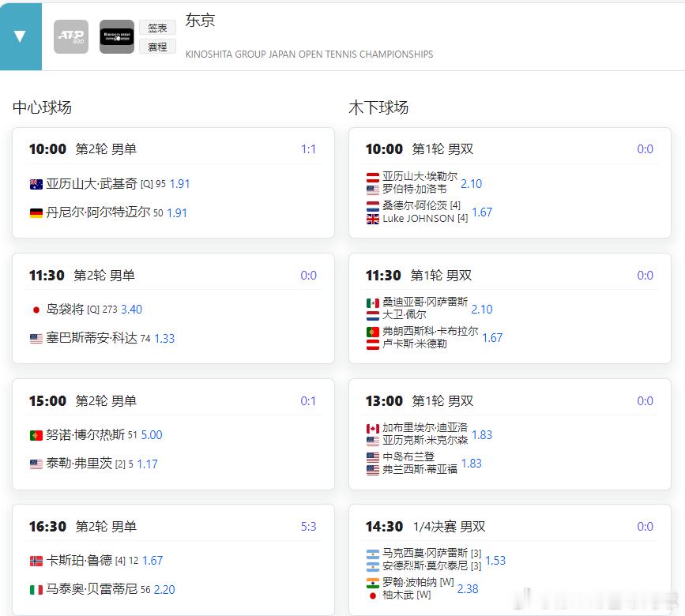Click odds 1.53 for 冈萨雷斯 / 莫尔泰尼 pair
Viewport: 685px width, 616px height.
pos(495,561)
